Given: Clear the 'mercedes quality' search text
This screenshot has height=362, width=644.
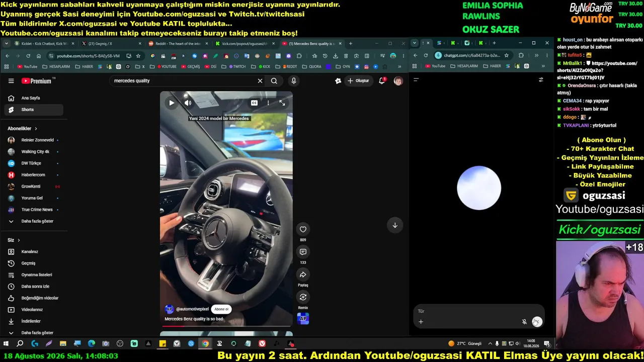Looking at the screenshot, I should coord(260,81).
